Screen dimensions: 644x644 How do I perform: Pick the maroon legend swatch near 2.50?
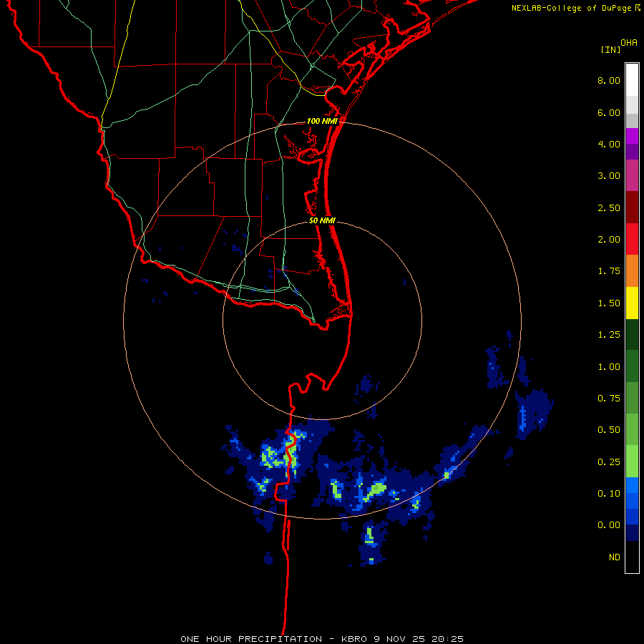(x=632, y=208)
